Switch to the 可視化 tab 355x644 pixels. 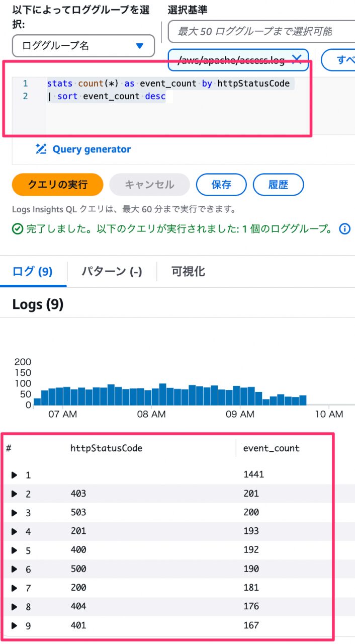coord(188,272)
